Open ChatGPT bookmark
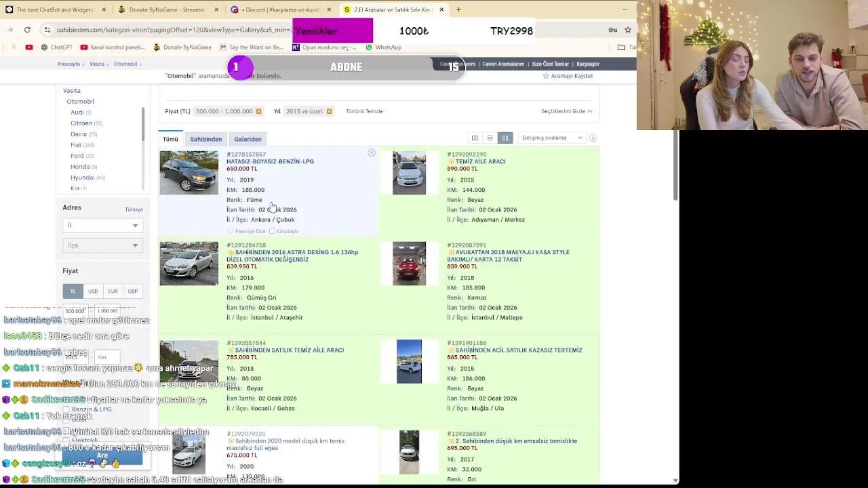 tap(56, 47)
